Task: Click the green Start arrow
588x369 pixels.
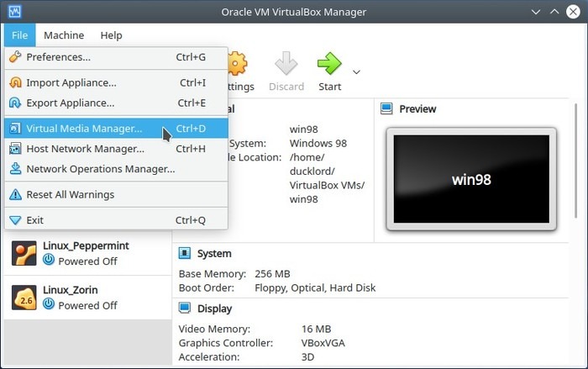Action: coord(329,63)
